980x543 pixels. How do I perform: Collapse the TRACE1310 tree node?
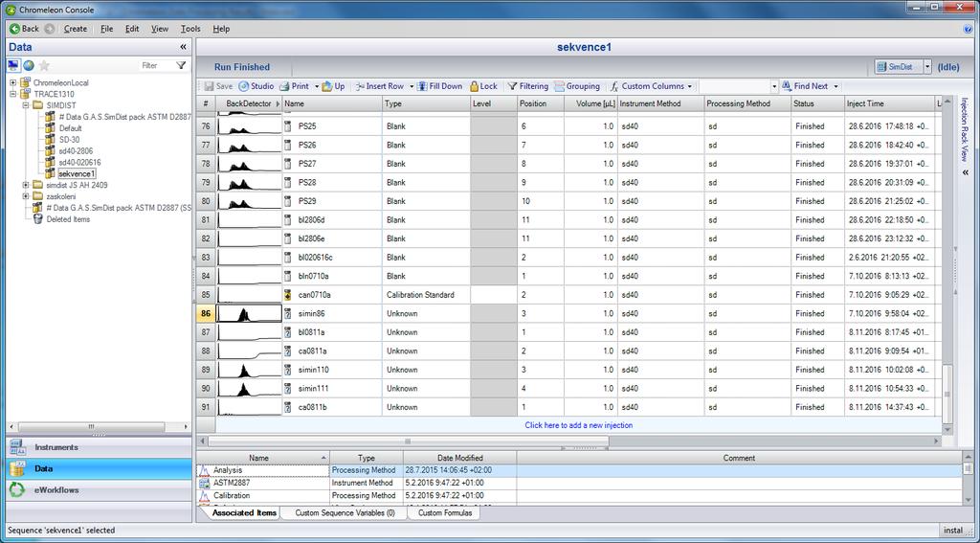coord(13,94)
